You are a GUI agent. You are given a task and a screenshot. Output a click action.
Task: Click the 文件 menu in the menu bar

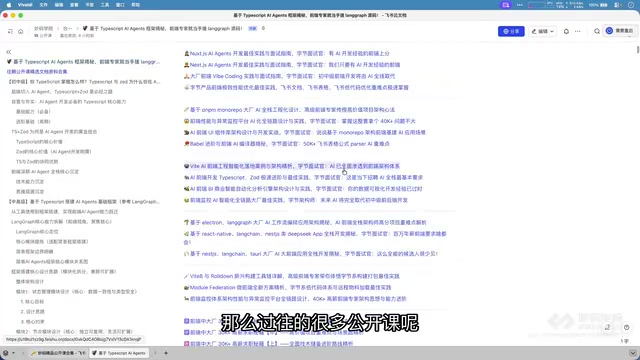pyautogui.click(x=43, y=5)
